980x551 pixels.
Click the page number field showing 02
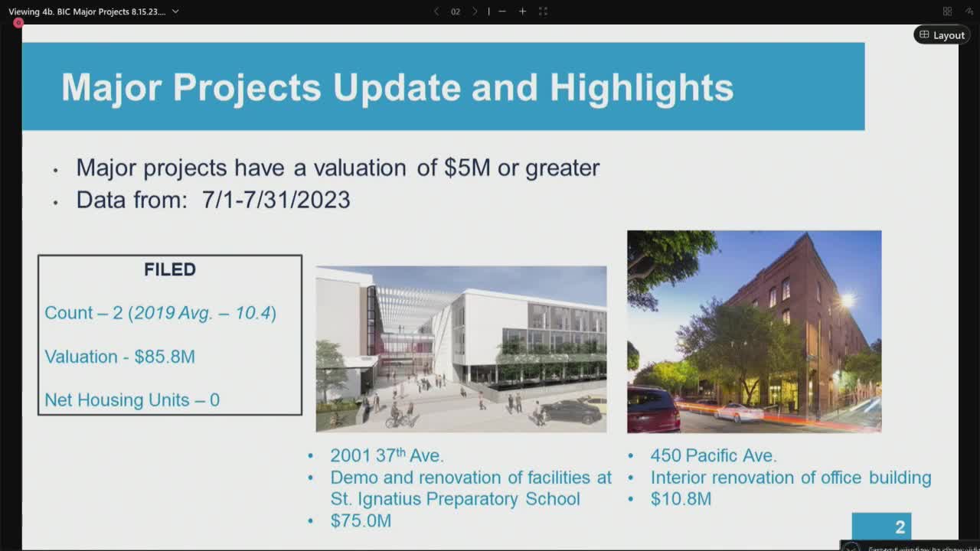[x=456, y=11]
